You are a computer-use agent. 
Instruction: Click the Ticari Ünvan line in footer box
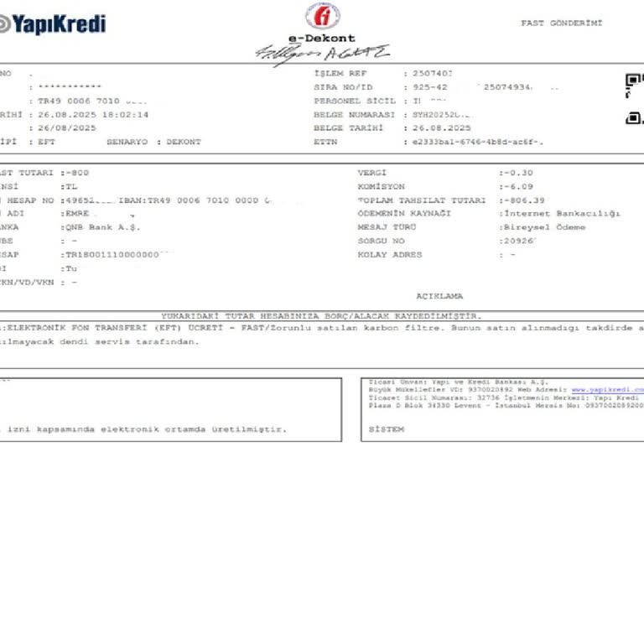[x=459, y=382]
